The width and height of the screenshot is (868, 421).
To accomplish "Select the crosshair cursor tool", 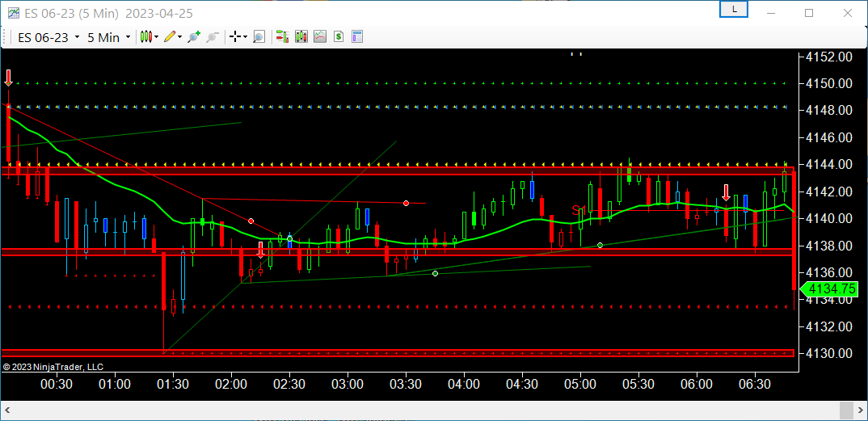I will click(x=235, y=37).
